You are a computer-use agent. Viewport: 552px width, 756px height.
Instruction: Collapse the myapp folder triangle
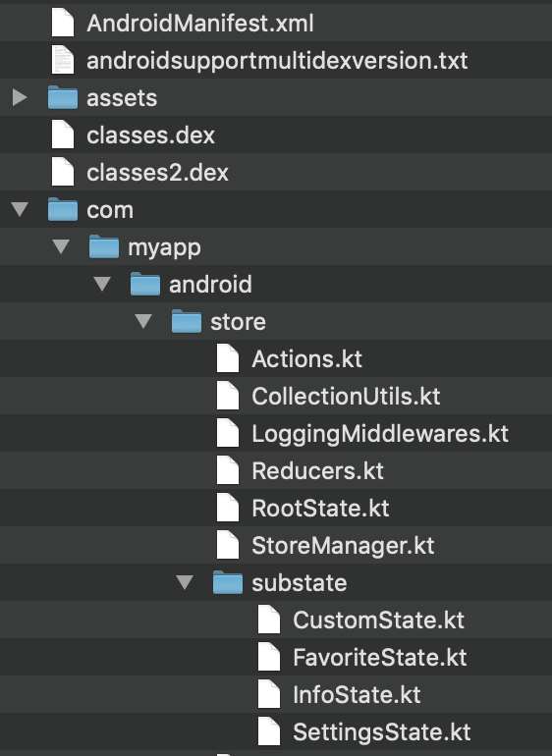[x=61, y=246]
